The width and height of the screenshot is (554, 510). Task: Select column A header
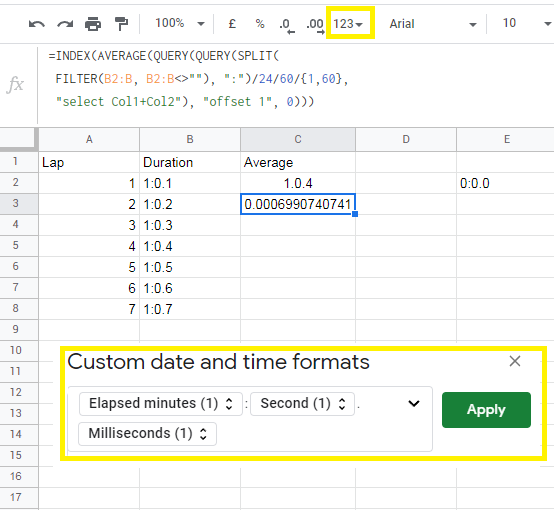click(89, 140)
